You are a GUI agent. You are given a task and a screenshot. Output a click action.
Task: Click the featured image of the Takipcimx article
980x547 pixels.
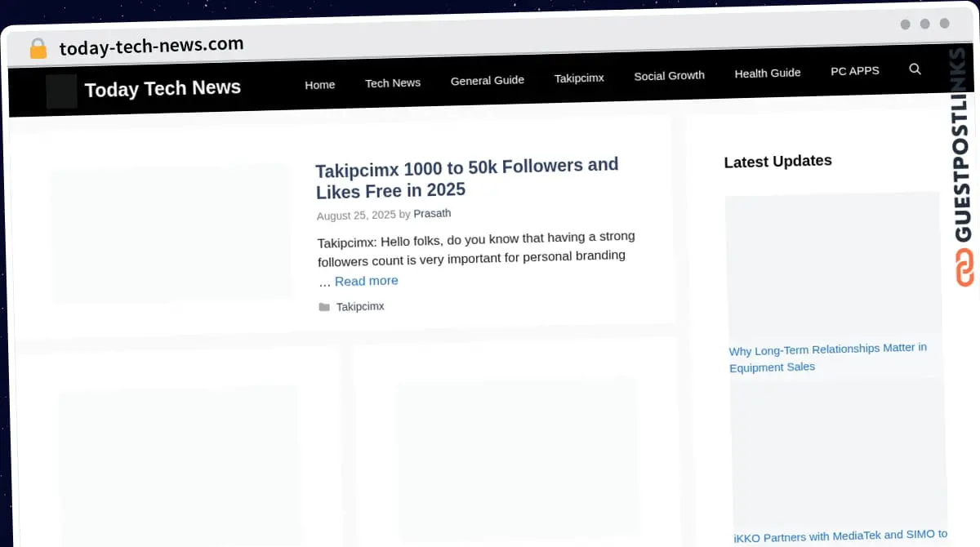[171, 235]
